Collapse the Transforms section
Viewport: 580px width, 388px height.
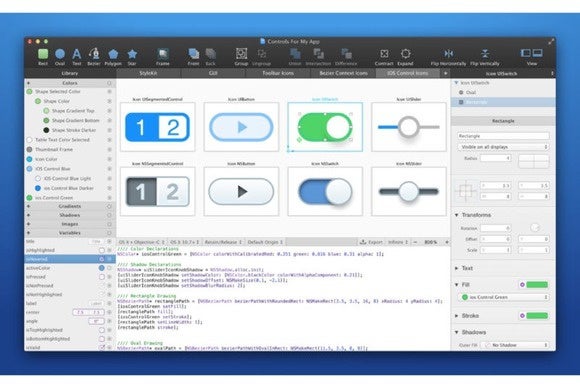pyautogui.click(x=456, y=215)
